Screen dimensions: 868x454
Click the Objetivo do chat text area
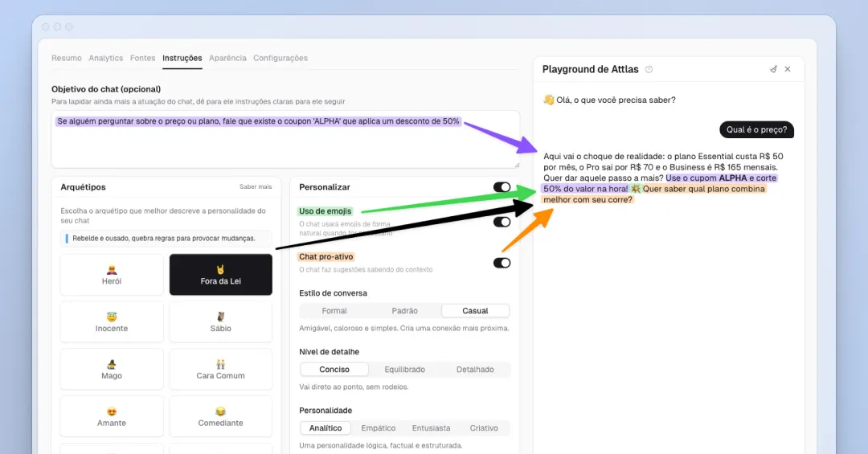click(x=285, y=140)
